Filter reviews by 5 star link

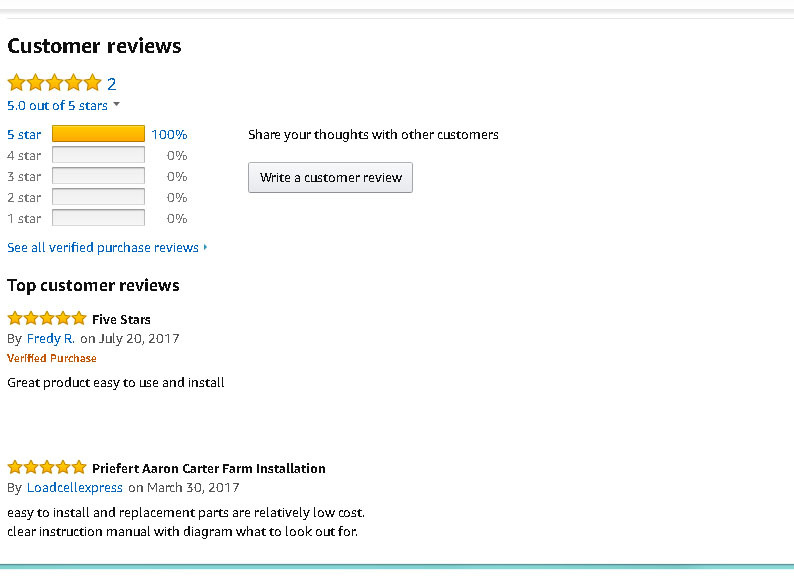[x=24, y=134]
